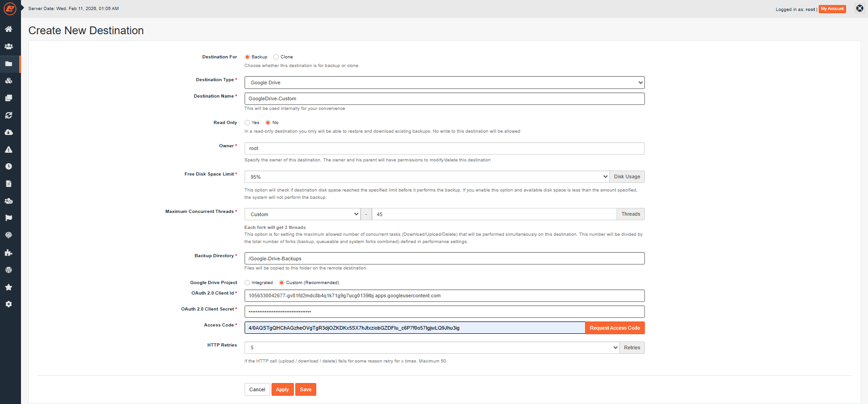The height and width of the screenshot is (404, 868).
Task: Open the Destination Type dropdown
Action: click(444, 83)
